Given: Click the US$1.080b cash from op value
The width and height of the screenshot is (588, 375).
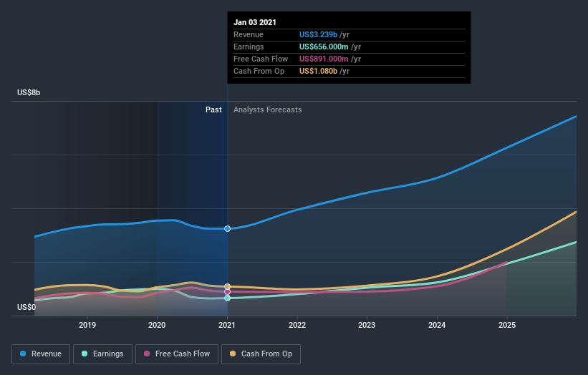Looking at the screenshot, I should [318, 71].
